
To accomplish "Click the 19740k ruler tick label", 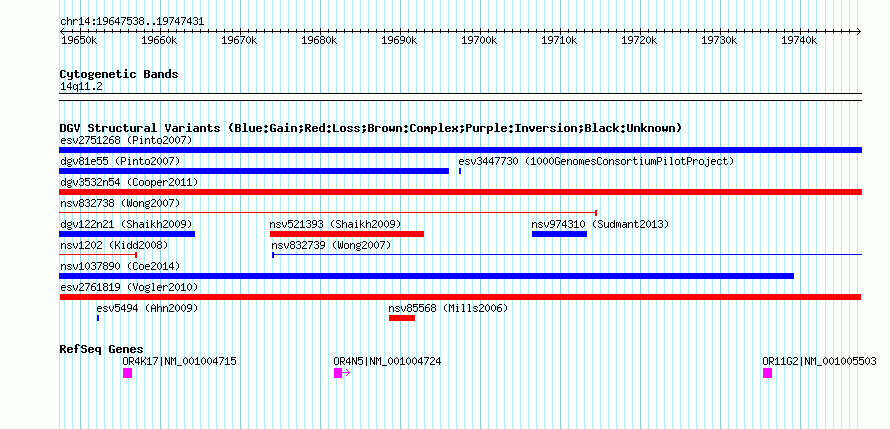I will (799, 40).
